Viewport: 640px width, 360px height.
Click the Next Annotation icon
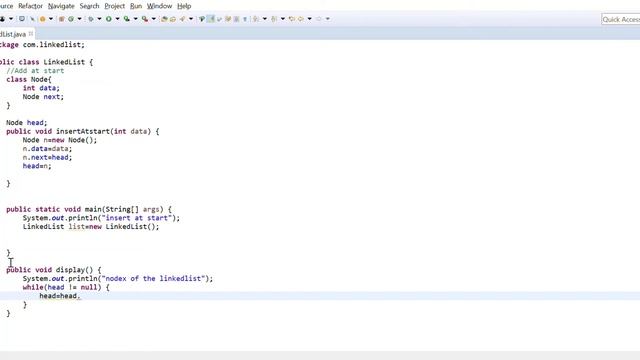tap(256, 19)
